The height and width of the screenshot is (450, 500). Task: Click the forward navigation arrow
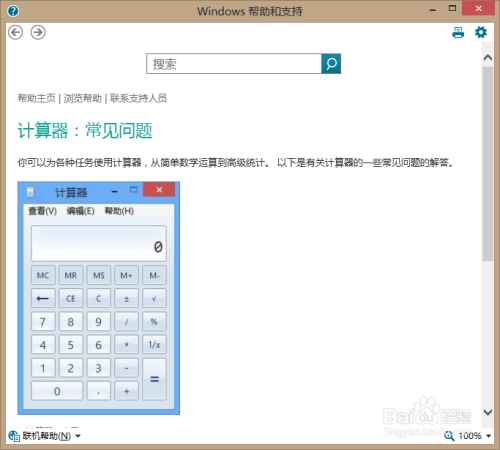38,32
